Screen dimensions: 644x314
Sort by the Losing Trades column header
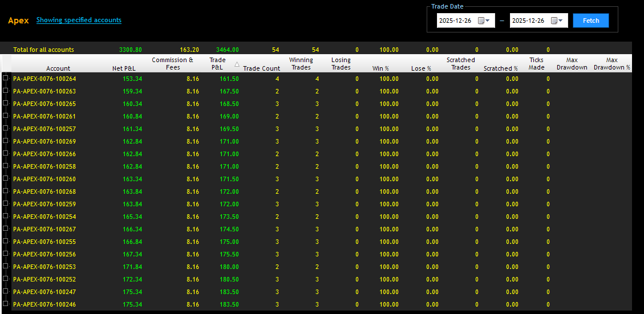pyautogui.click(x=341, y=64)
